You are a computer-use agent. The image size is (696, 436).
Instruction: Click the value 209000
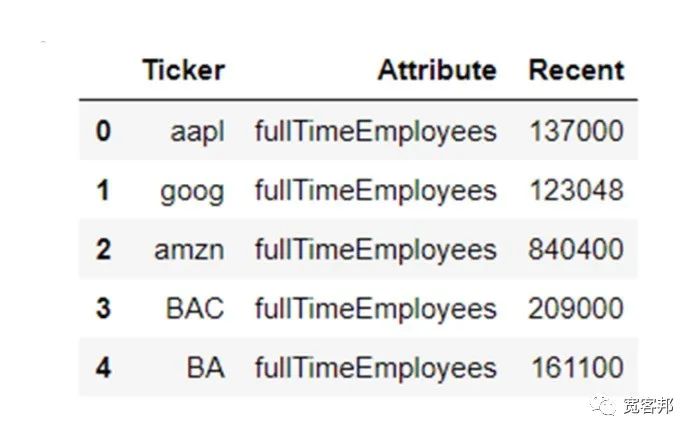(576, 308)
